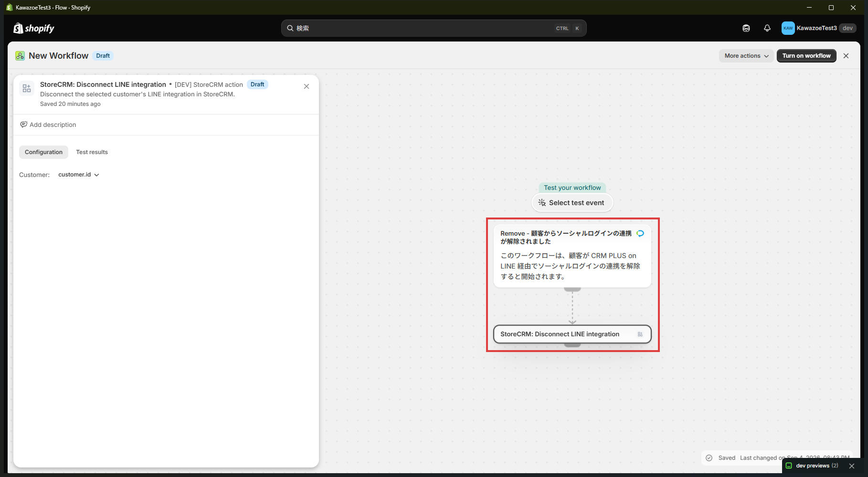Click the connector handle below trigger node
The height and width of the screenshot is (477, 868).
pos(572,290)
